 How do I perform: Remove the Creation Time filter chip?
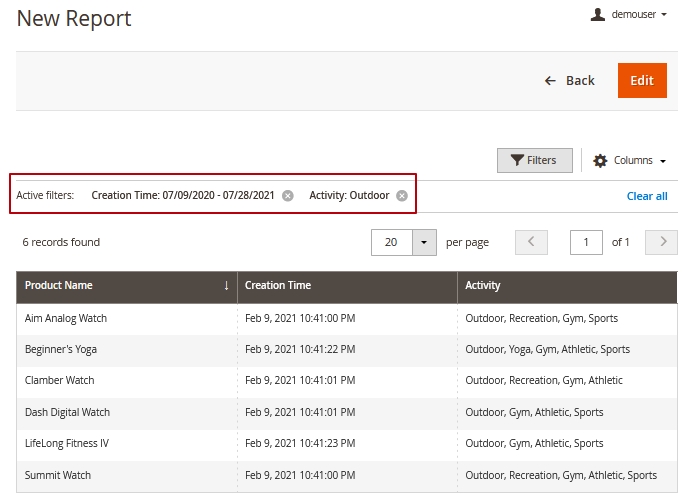288,196
